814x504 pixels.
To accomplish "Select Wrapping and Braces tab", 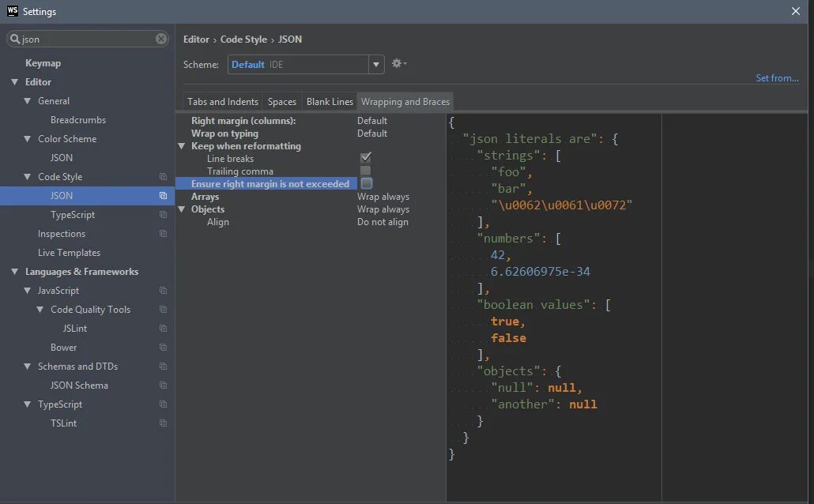I will [405, 102].
